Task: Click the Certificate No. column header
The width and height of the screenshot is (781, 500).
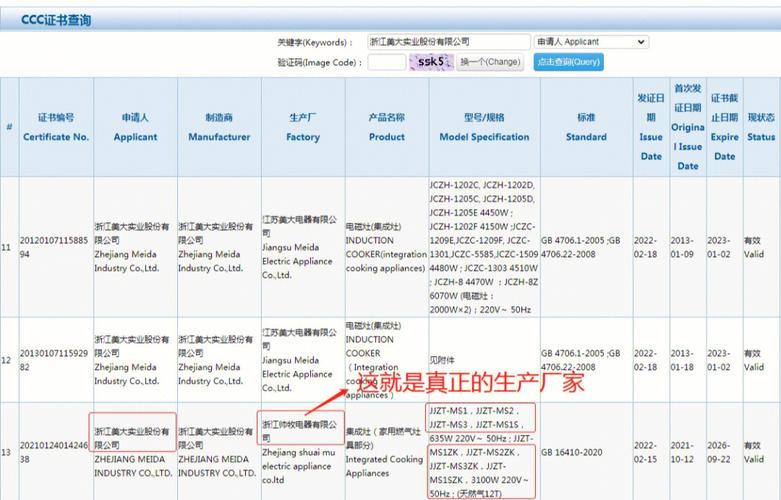Action: tap(56, 127)
